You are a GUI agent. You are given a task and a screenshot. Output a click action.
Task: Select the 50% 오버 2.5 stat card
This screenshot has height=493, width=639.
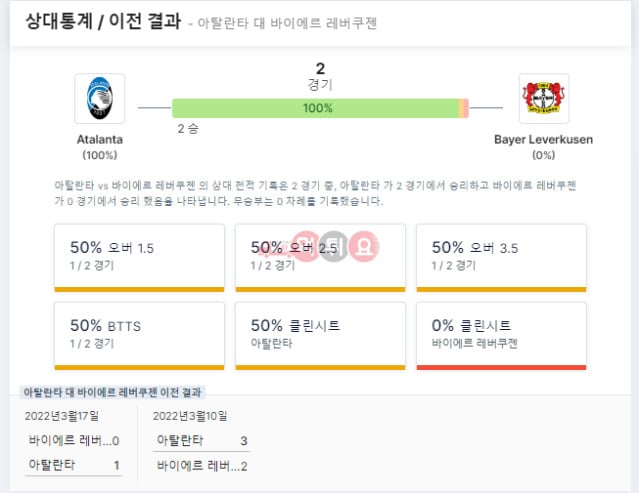point(320,258)
